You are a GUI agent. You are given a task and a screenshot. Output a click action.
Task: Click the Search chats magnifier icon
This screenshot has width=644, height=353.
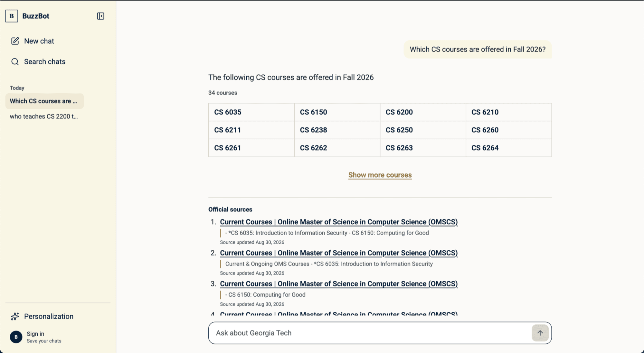(x=15, y=62)
